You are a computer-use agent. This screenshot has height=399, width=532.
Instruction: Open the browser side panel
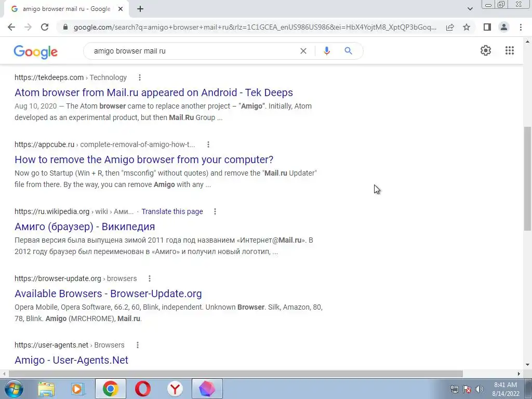click(487, 27)
